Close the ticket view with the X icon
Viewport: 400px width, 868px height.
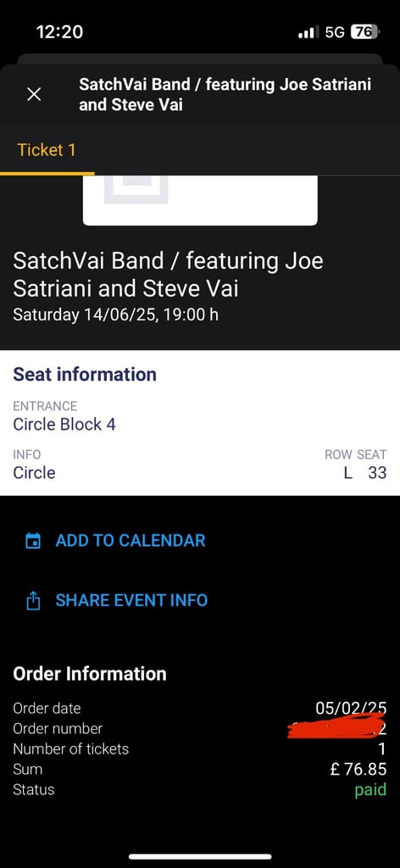[34, 95]
